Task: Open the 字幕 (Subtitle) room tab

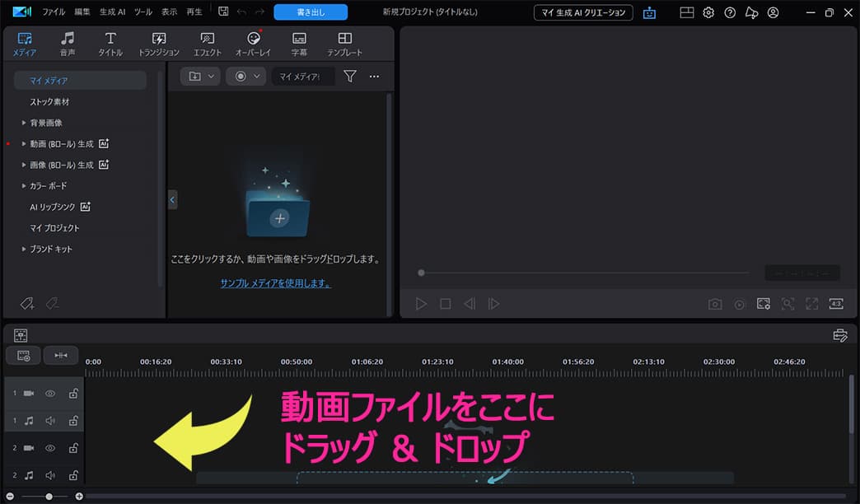Action: (299, 44)
